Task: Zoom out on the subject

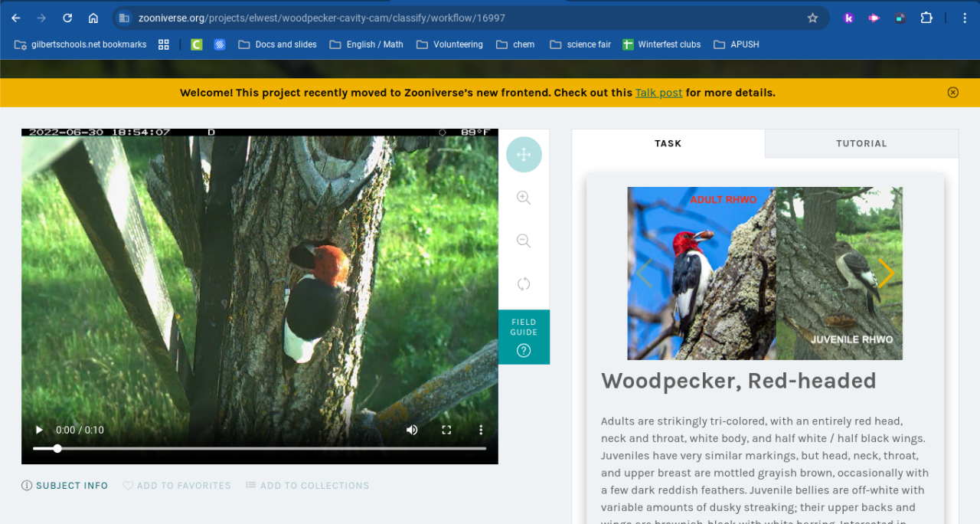Action: [x=524, y=241]
